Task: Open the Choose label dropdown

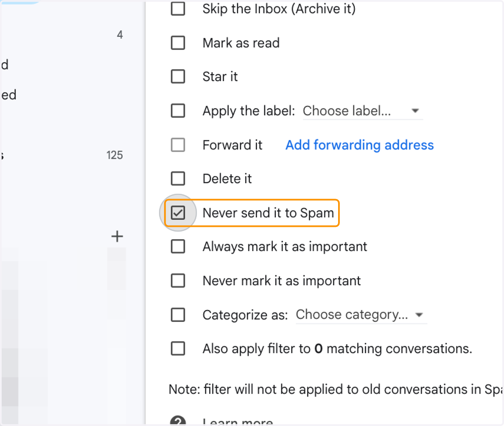Action: pyautogui.click(x=362, y=111)
